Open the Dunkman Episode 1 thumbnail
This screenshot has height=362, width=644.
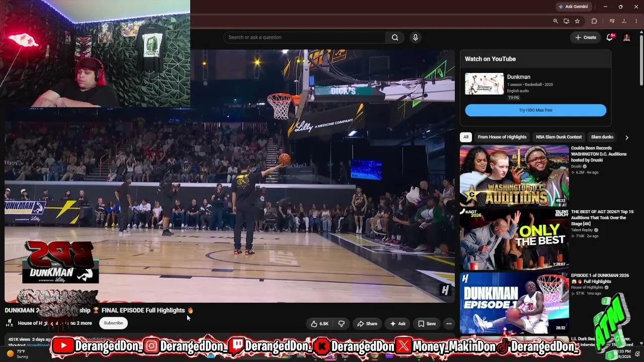tap(514, 303)
